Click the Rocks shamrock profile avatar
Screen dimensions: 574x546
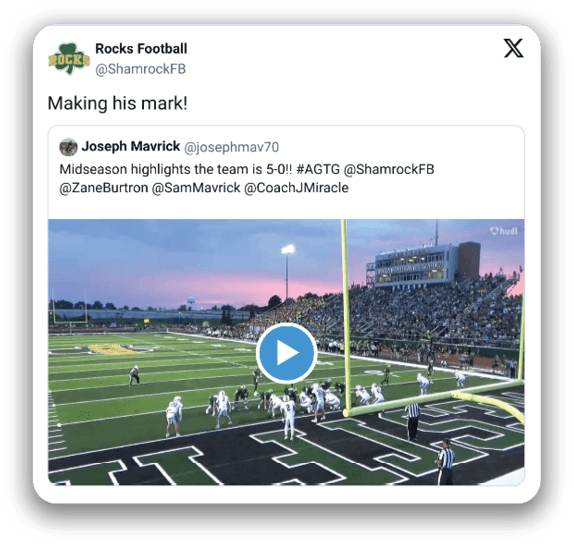point(69,59)
